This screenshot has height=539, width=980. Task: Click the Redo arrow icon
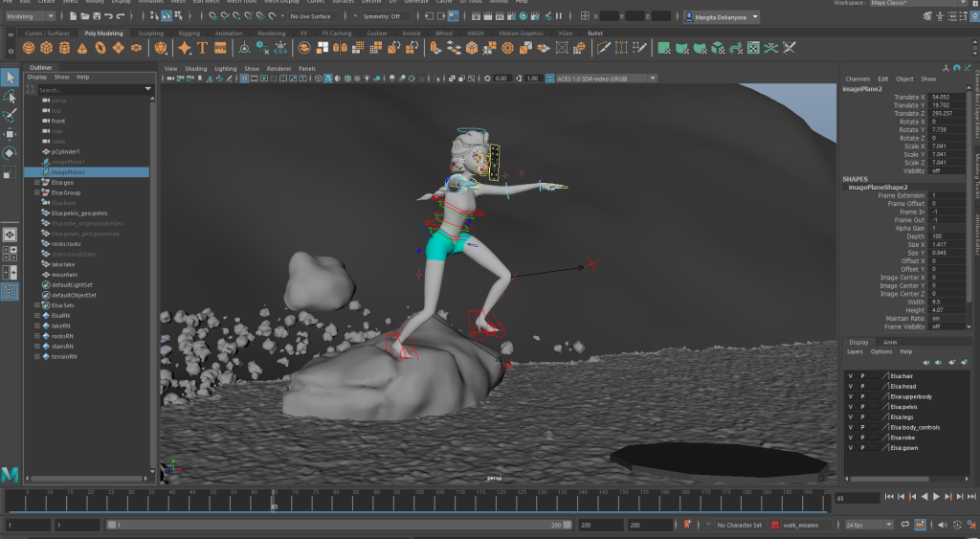[x=122, y=16]
